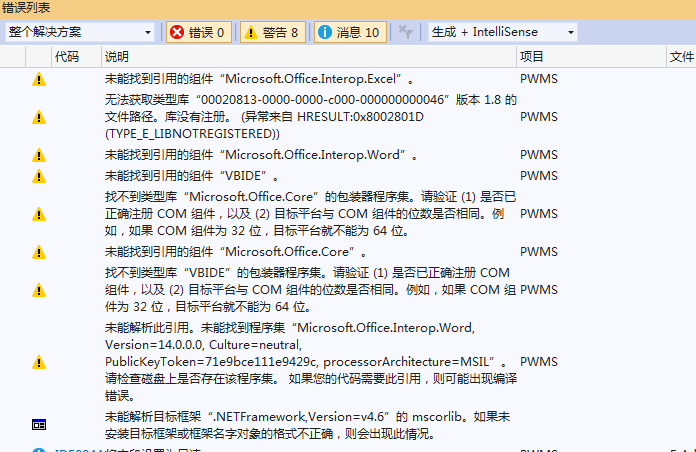Select text 无法获取类型库“00020813-0000-0000-c000-000000000046”
This screenshot has height=452, width=696.
pos(278,99)
